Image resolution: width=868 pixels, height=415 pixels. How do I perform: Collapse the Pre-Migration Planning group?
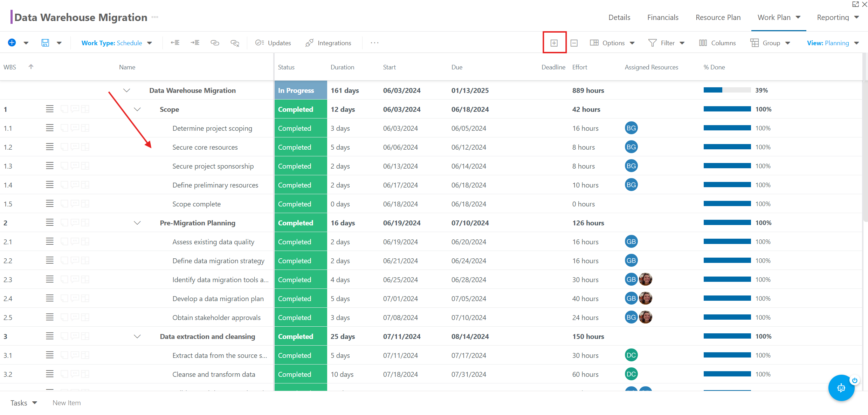137,223
